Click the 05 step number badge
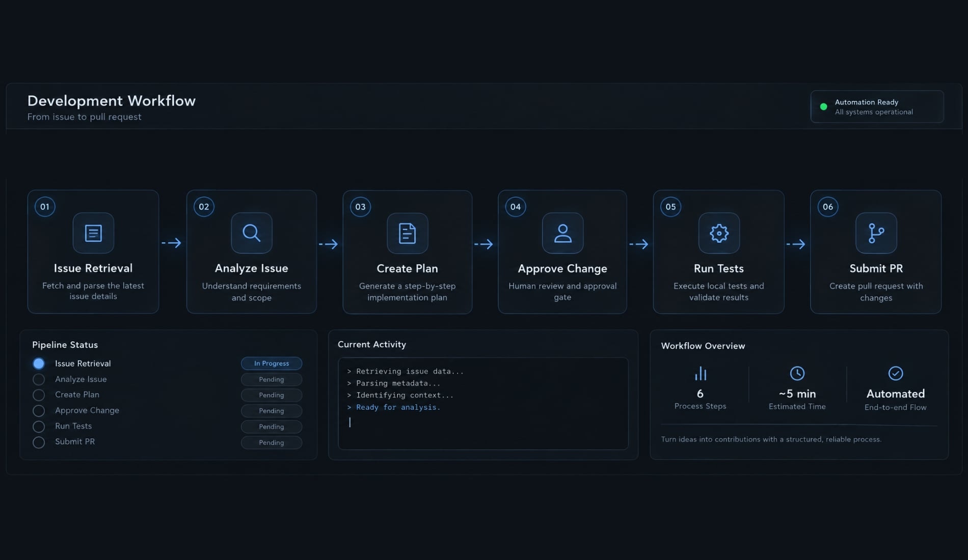Screen dimensions: 968x560 pyautogui.click(x=670, y=207)
